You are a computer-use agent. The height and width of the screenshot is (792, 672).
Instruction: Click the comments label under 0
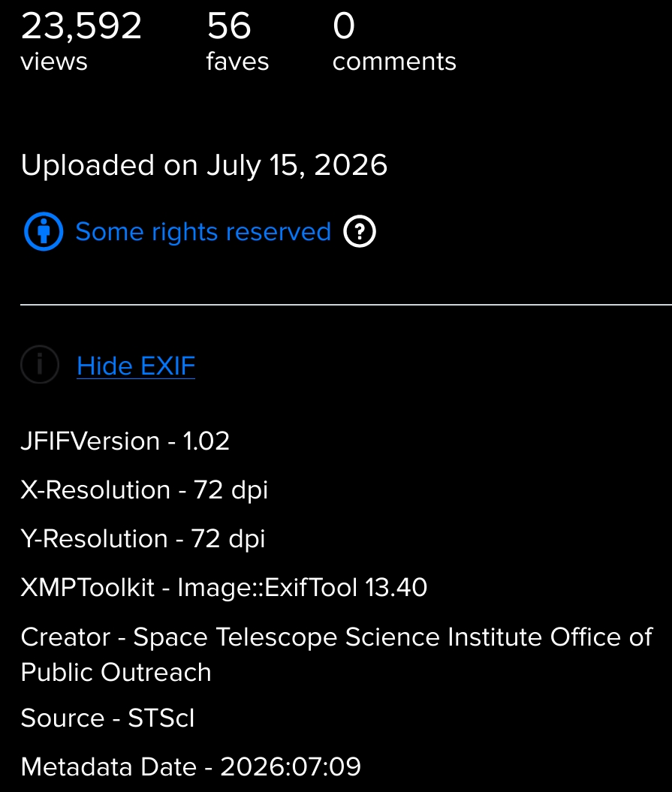[x=394, y=62]
